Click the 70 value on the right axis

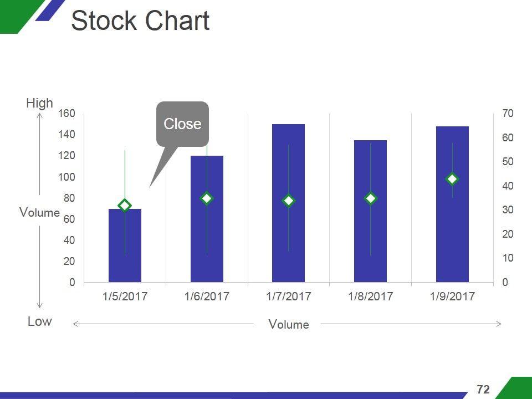[508, 114]
